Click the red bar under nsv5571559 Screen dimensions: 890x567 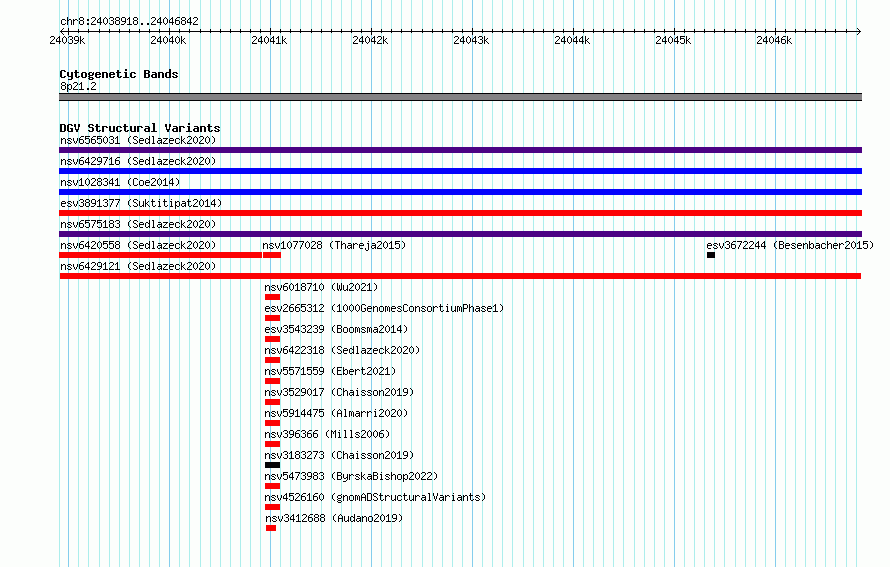tap(272, 381)
